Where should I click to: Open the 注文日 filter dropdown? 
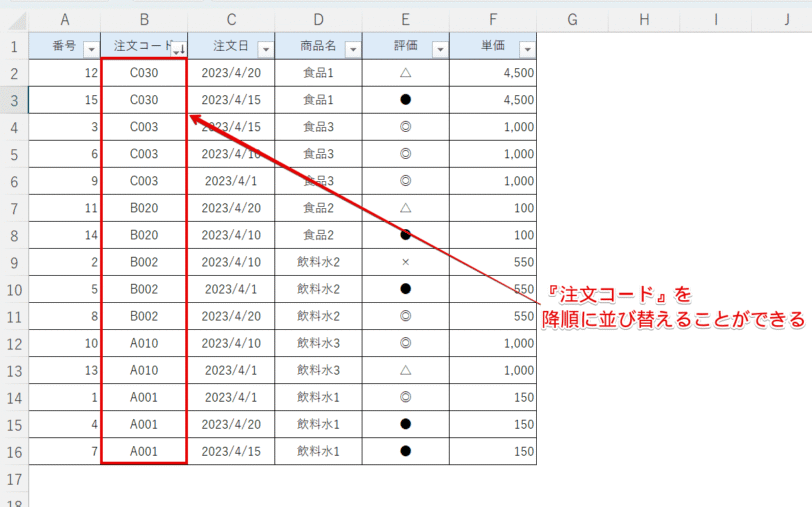coord(266,49)
